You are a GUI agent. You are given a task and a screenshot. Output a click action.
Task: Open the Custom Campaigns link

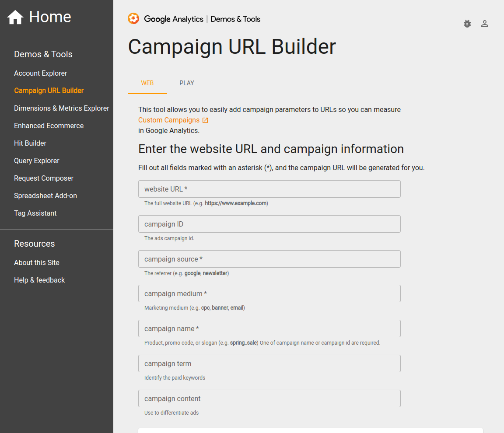(x=169, y=120)
